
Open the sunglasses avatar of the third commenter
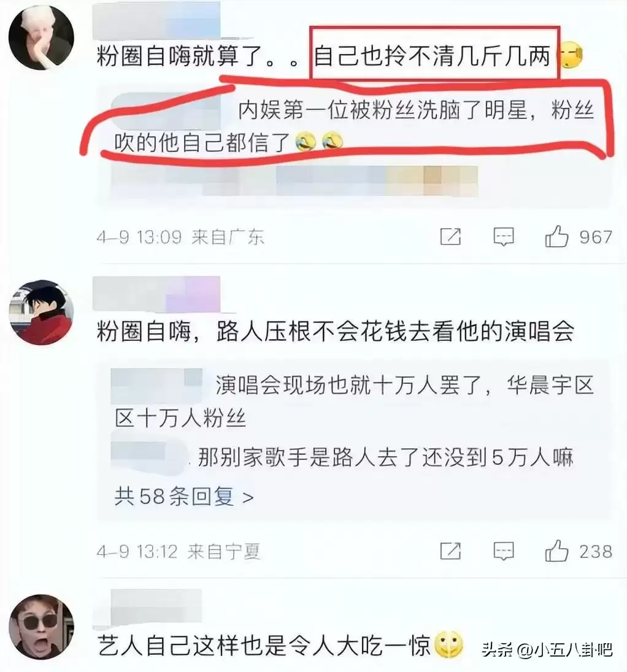pos(41,627)
